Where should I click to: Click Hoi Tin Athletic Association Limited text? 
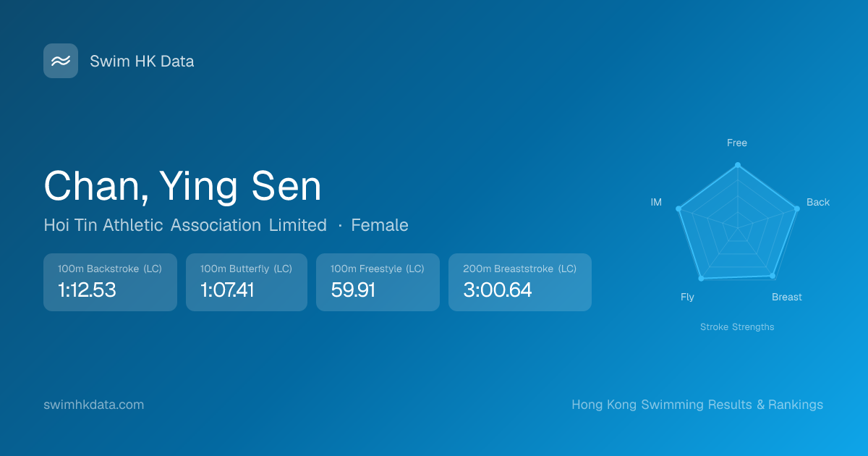pyautogui.click(x=185, y=225)
